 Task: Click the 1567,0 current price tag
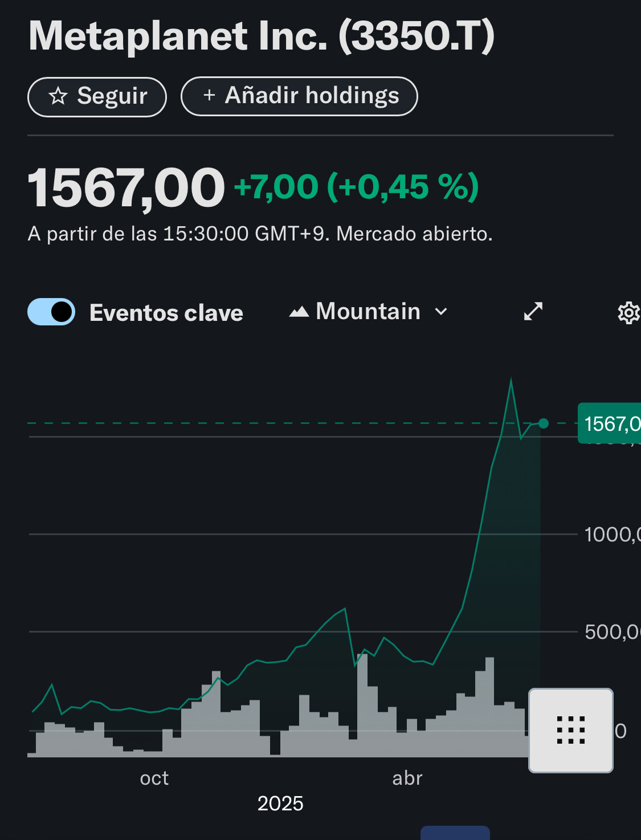[610, 423]
